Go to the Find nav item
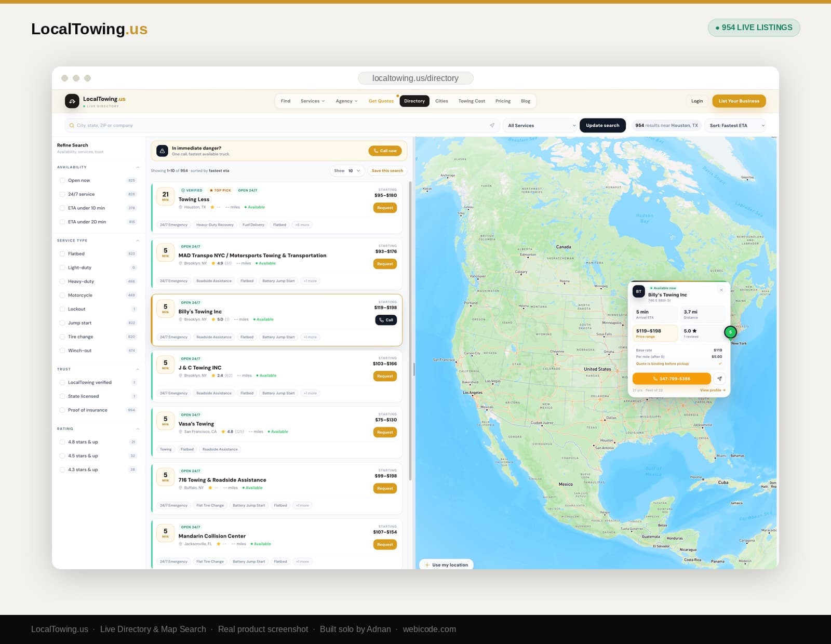831x644 pixels. [286, 101]
